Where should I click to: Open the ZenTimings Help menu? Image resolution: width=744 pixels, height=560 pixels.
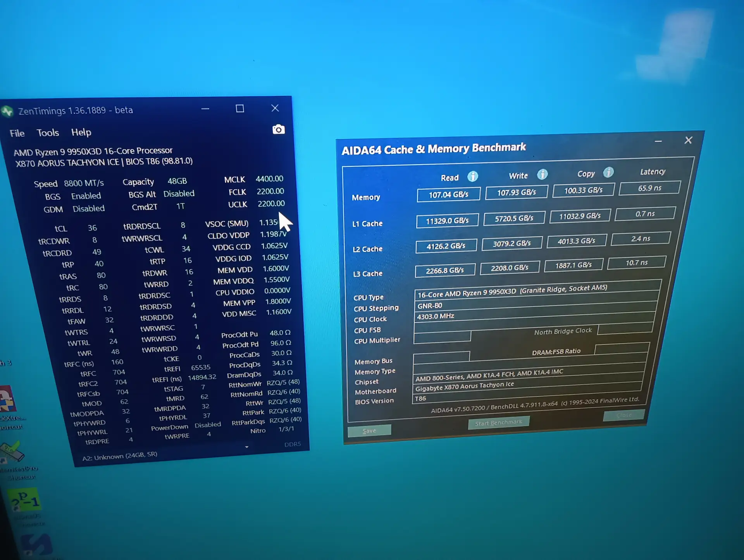81,132
